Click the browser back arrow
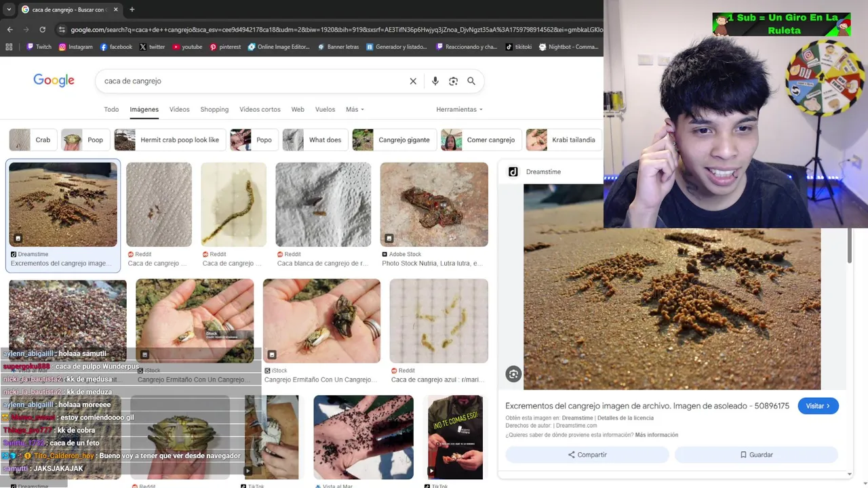Viewport: 868px width, 488px height. click(9, 30)
